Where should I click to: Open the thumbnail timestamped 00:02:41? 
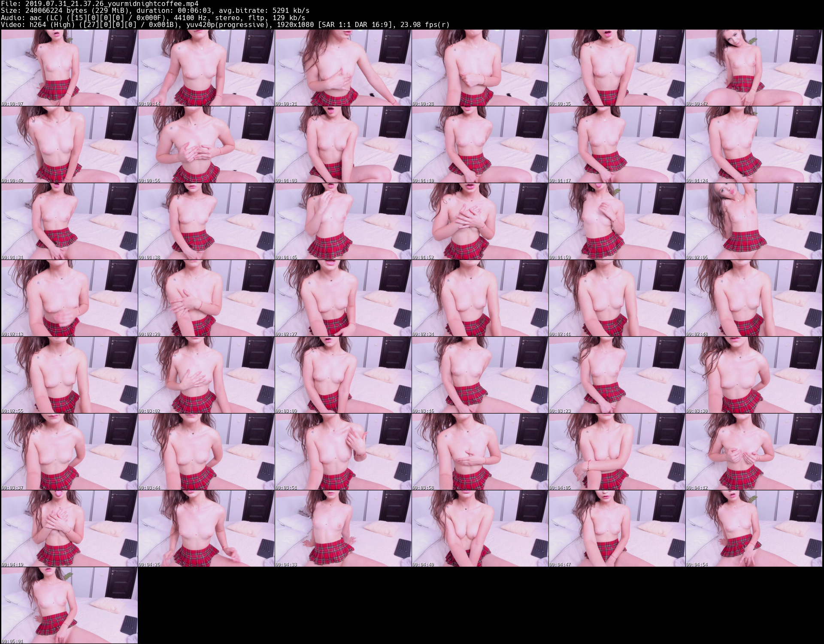tap(617, 298)
